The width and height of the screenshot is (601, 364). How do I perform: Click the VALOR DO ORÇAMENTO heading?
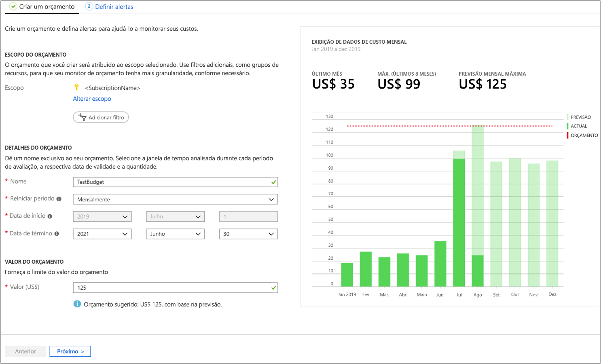pyautogui.click(x=34, y=262)
